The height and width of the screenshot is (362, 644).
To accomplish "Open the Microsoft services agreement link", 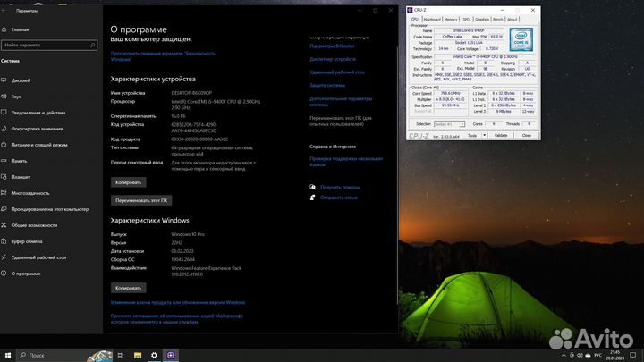I will tap(176, 319).
